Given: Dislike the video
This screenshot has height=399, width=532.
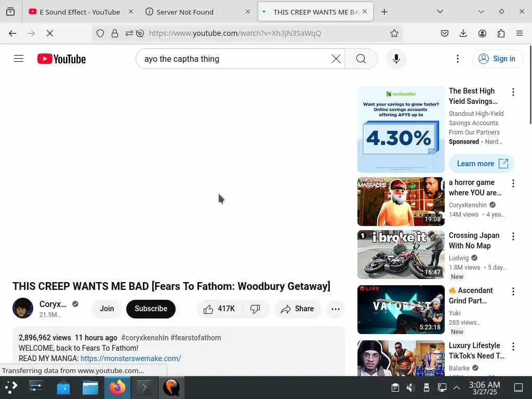Looking at the screenshot, I should (x=255, y=309).
